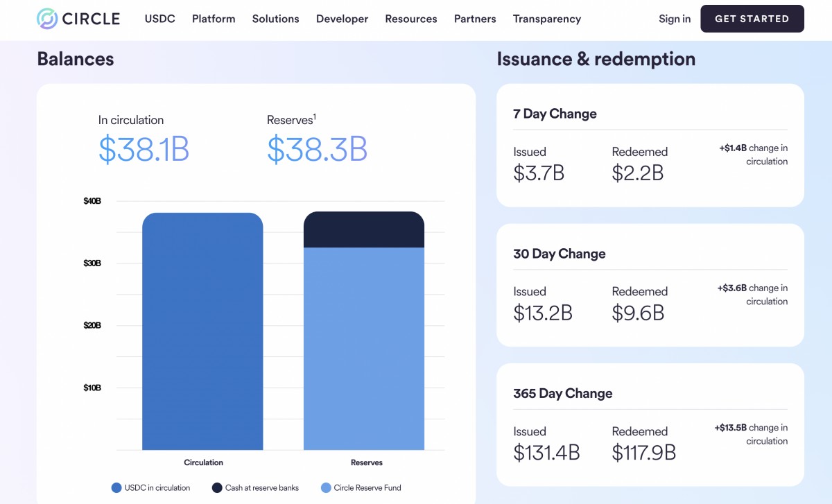Viewport: 832px width, 504px height.
Task: Open the Solutions menu
Action: click(276, 19)
